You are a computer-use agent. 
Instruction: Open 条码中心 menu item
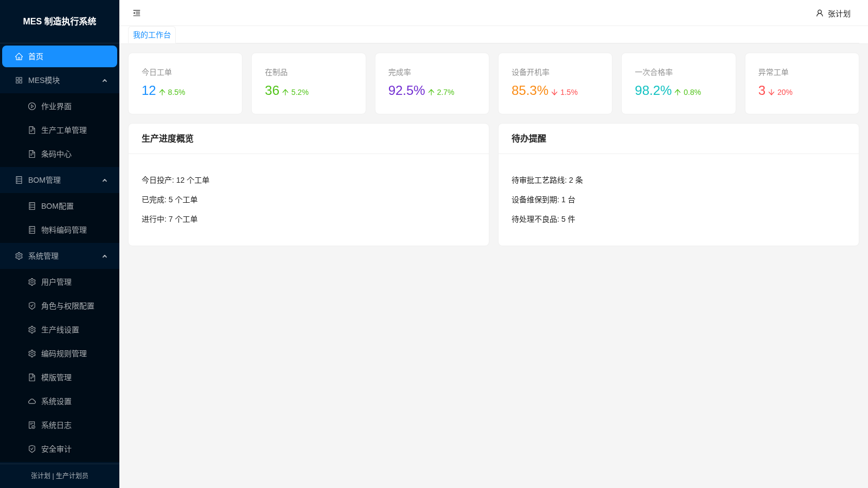pyautogui.click(x=60, y=154)
